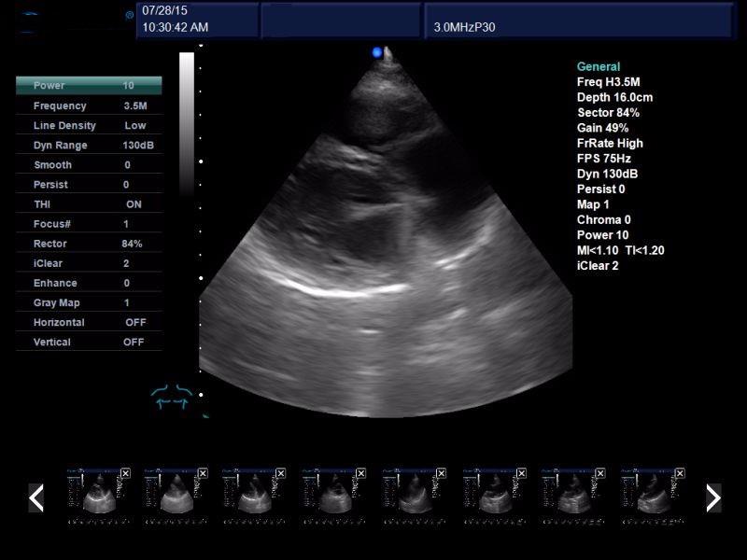
Task: Close the fourth saved image thumbnail
Action: (362, 473)
